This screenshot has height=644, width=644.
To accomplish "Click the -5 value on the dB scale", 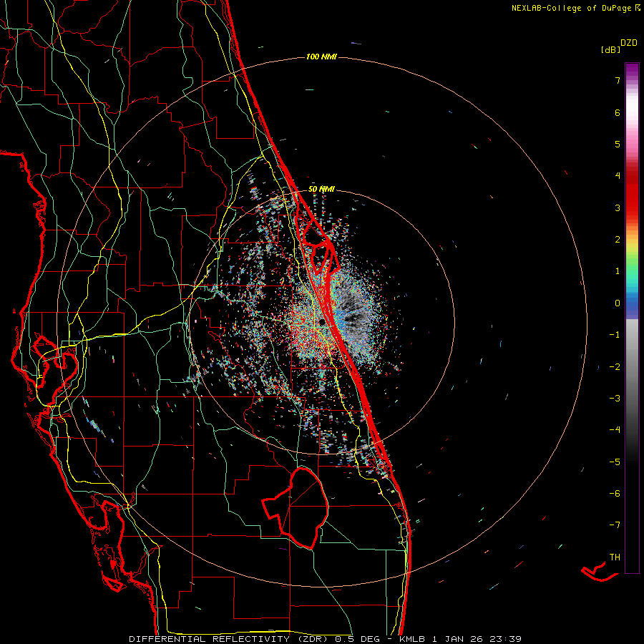I will pyautogui.click(x=615, y=462).
